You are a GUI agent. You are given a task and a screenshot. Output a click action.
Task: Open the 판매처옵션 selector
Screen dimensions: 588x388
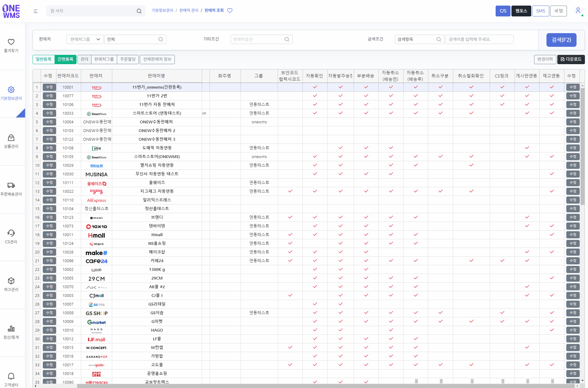click(261, 39)
